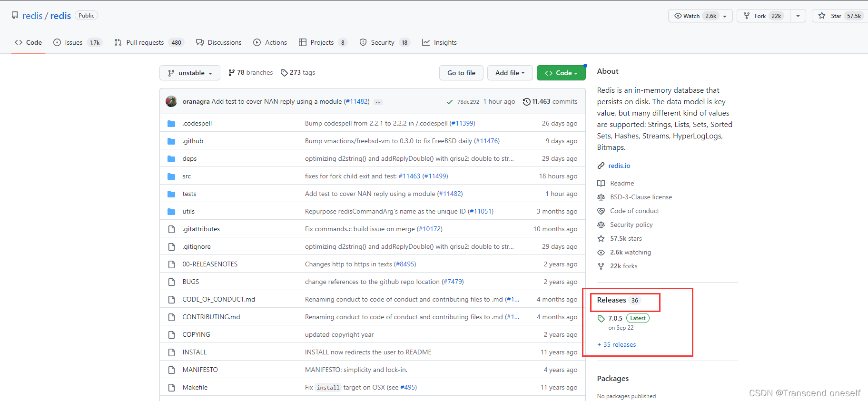This screenshot has width=868, height=401.
Task: Click the tag icon beside 273 tags
Action: pyautogui.click(x=284, y=73)
